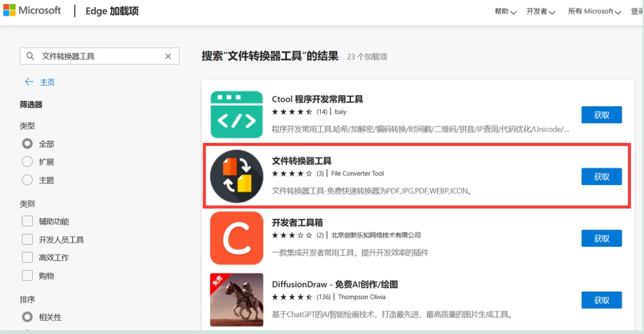Click publisher Thompson Olivia
The image size is (644, 334).
tap(362, 297)
